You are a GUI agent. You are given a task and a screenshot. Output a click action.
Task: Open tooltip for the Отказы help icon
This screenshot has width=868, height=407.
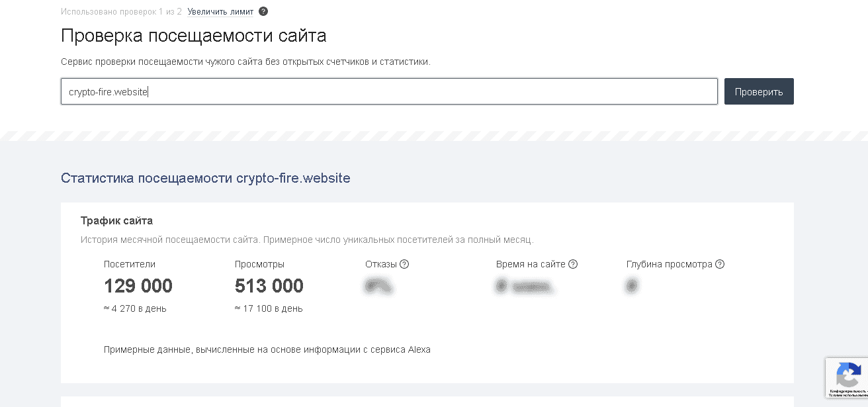coord(404,264)
